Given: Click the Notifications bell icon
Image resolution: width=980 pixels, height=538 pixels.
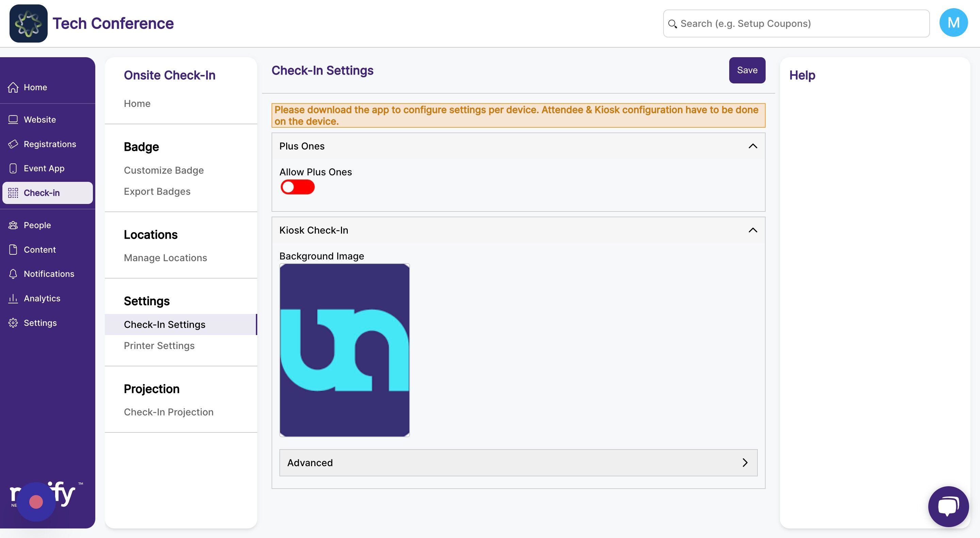Looking at the screenshot, I should pos(13,274).
